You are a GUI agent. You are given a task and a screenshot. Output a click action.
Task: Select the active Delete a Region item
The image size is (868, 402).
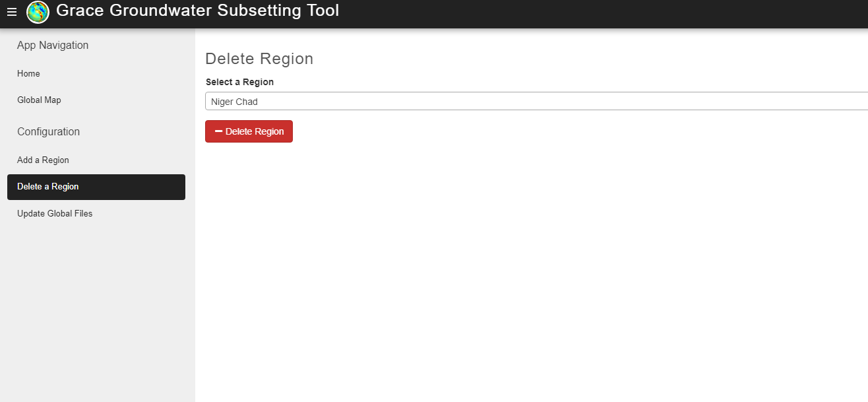tap(96, 187)
